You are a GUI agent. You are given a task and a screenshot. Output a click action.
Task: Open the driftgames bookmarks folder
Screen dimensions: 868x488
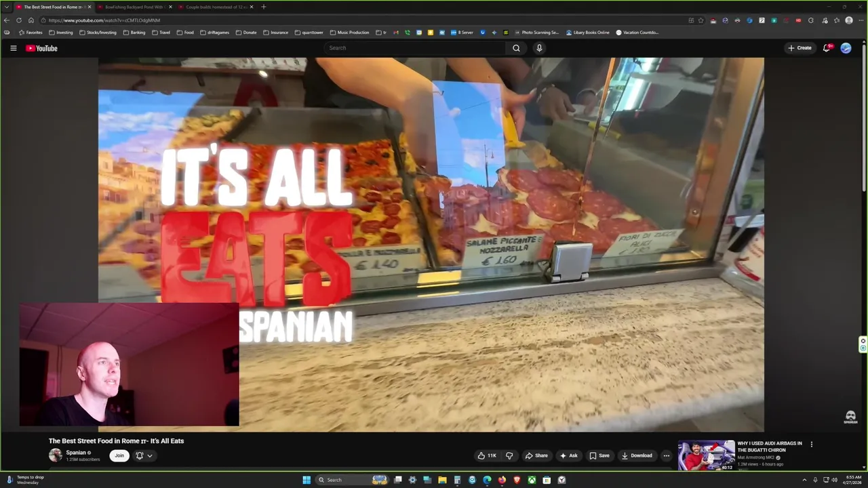point(214,33)
